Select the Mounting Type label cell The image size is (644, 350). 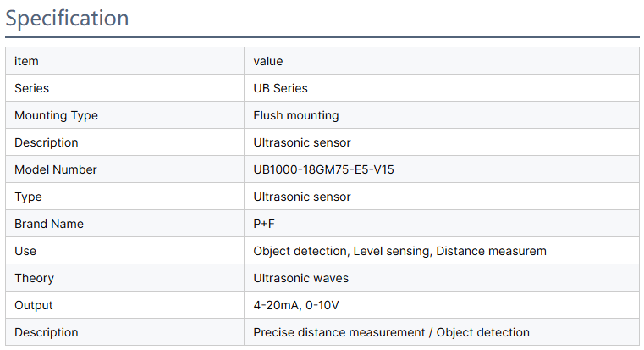(x=56, y=115)
